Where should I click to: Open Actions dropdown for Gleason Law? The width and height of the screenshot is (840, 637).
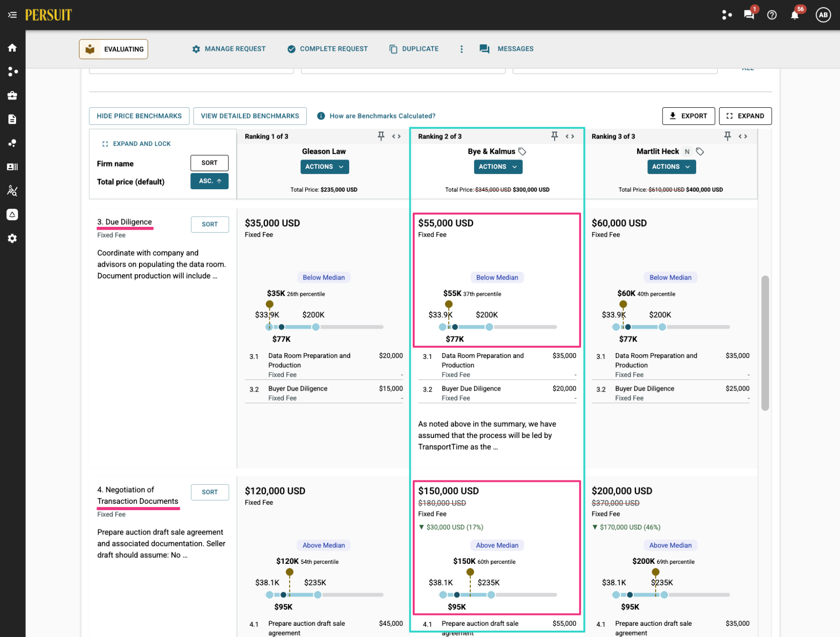click(x=324, y=167)
